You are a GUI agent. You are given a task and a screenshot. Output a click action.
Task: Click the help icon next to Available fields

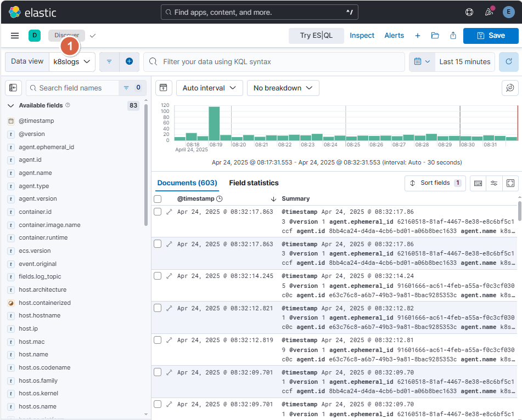tap(68, 105)
